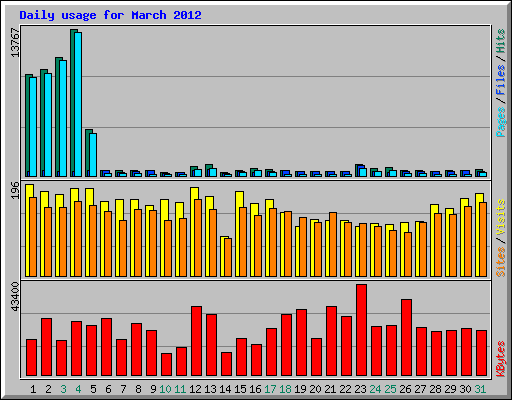Screen dimensions: 512x400
Task: Select the orange sites bar for day 31
Action: click(483, 239)
